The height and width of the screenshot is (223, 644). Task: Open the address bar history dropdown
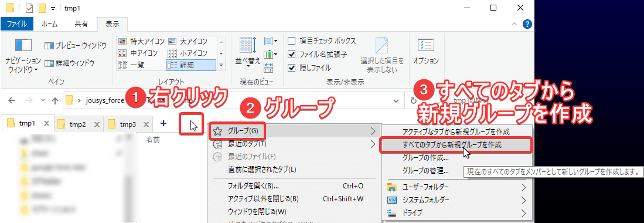point(396,100)
